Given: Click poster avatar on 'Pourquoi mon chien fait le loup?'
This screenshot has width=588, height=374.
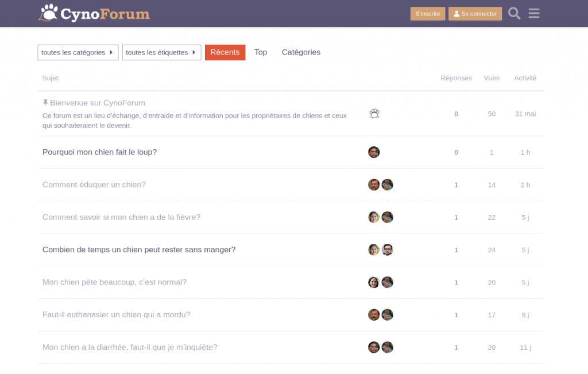Looking at the screenshot, I should pyautogui.click(x=374, y=152).
